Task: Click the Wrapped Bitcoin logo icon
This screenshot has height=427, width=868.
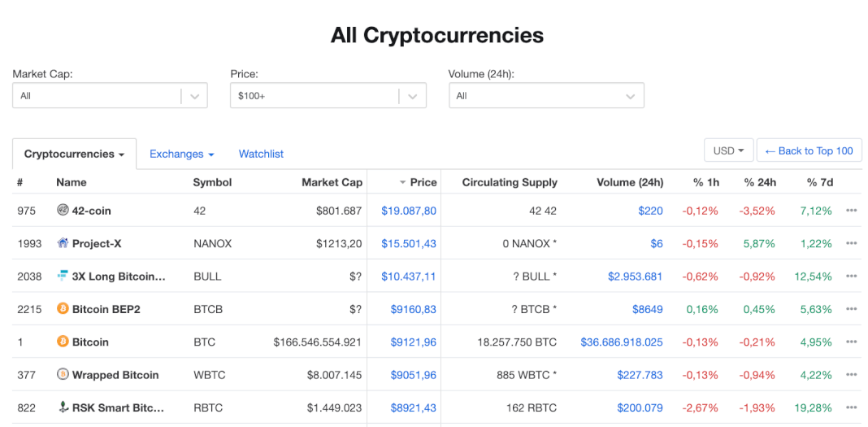Action: click(63, 374)
